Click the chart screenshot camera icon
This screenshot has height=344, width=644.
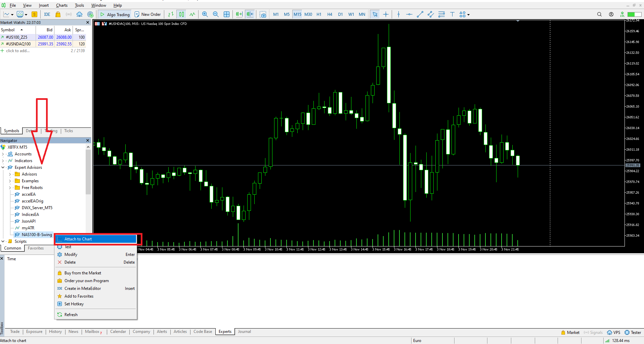coord(263,14)
